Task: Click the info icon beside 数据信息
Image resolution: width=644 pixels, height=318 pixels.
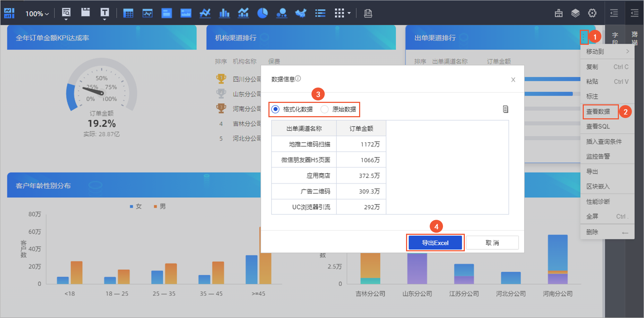Action: [x=298, y=79]
